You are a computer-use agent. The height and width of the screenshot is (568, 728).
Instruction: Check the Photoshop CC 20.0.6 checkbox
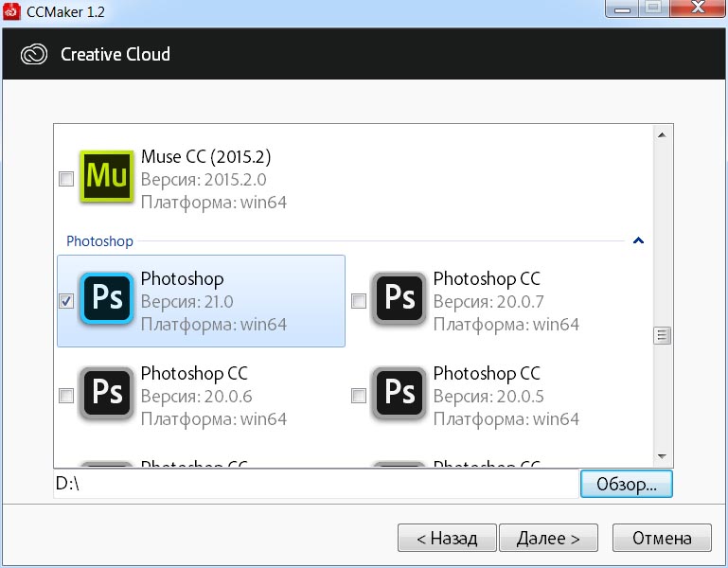(66, 396)
